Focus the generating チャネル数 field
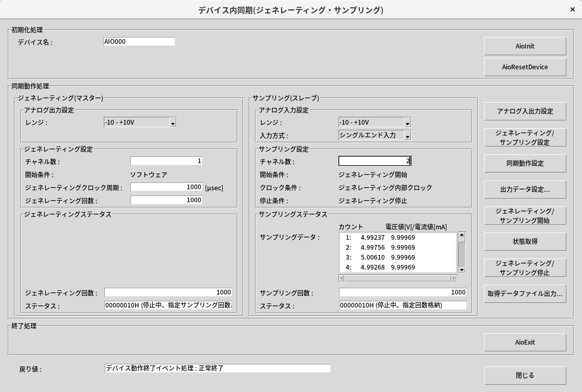The image size is (582, 392). pyautogui.click(x=166, y=161)
